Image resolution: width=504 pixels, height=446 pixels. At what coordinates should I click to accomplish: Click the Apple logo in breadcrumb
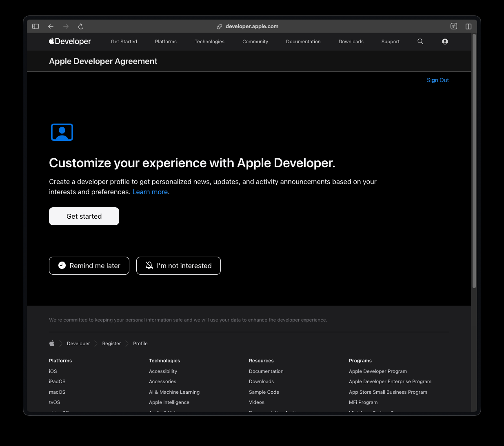pos(52,343)
